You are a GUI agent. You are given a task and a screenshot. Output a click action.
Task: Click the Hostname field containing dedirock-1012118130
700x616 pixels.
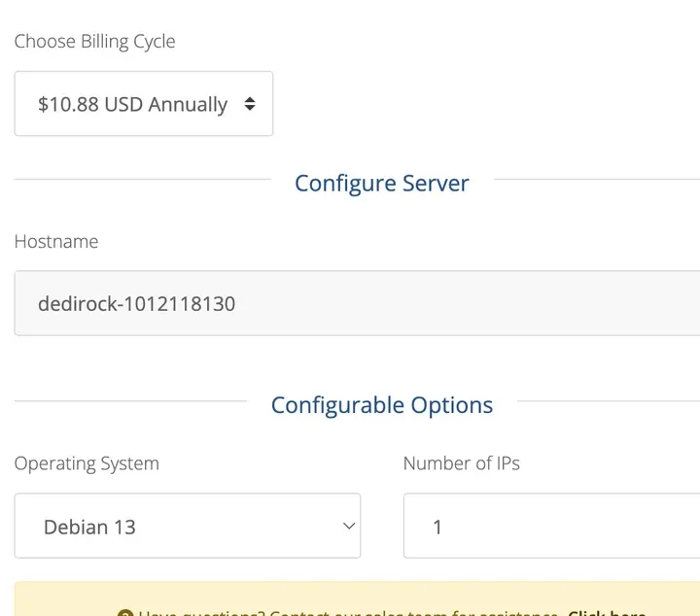click(357, 303)
